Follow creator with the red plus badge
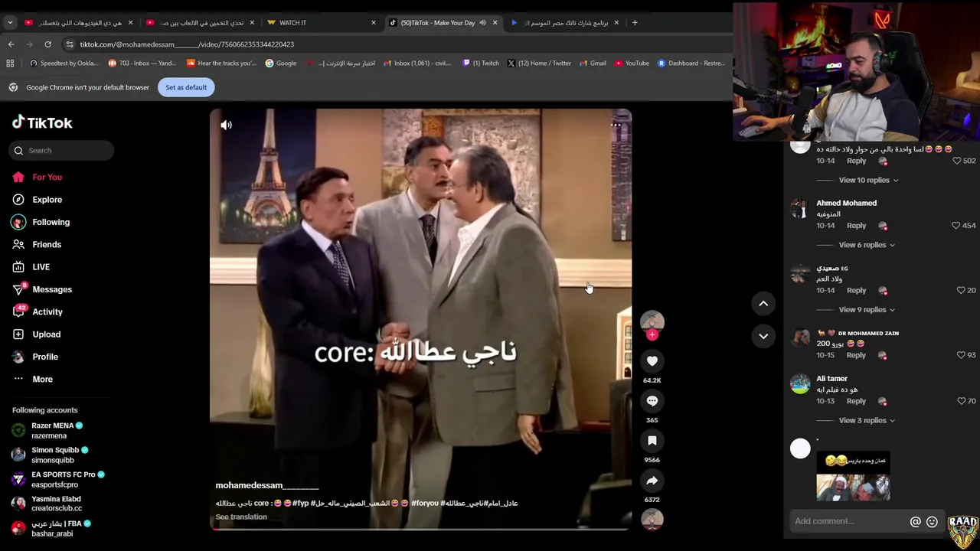This screenshot has width=980, height=551. (x=652, y=334)
